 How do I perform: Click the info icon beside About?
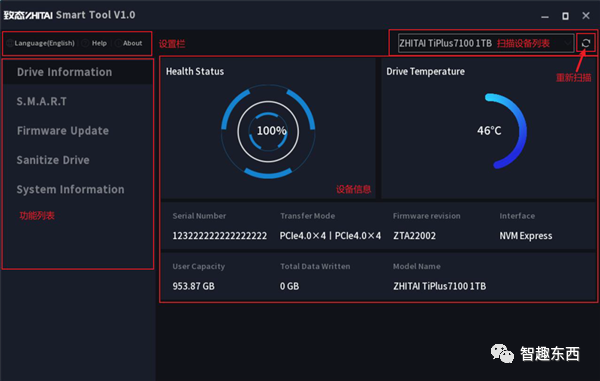pos(118,43)
